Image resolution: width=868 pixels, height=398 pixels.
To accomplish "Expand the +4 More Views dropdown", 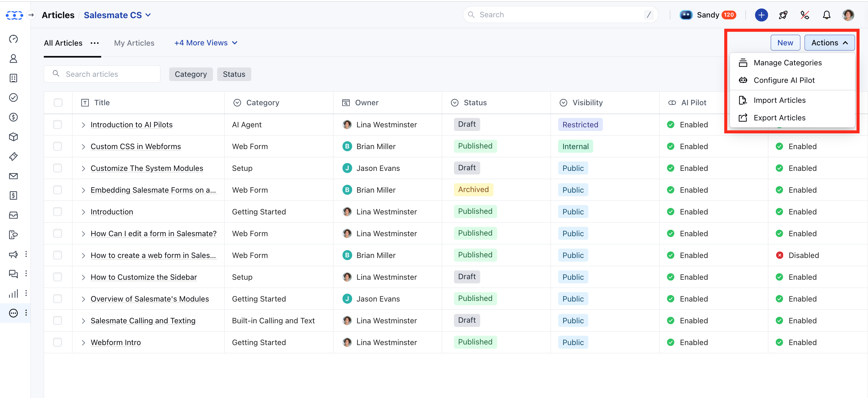I will click(x=206, y=43).
